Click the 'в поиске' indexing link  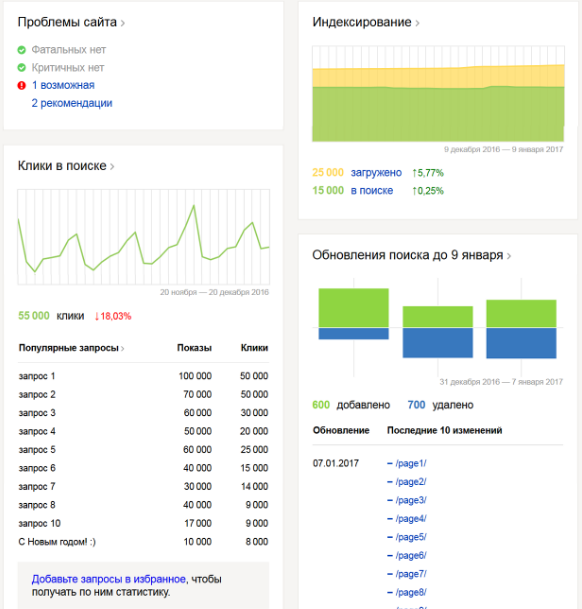[x=372, y=191]
